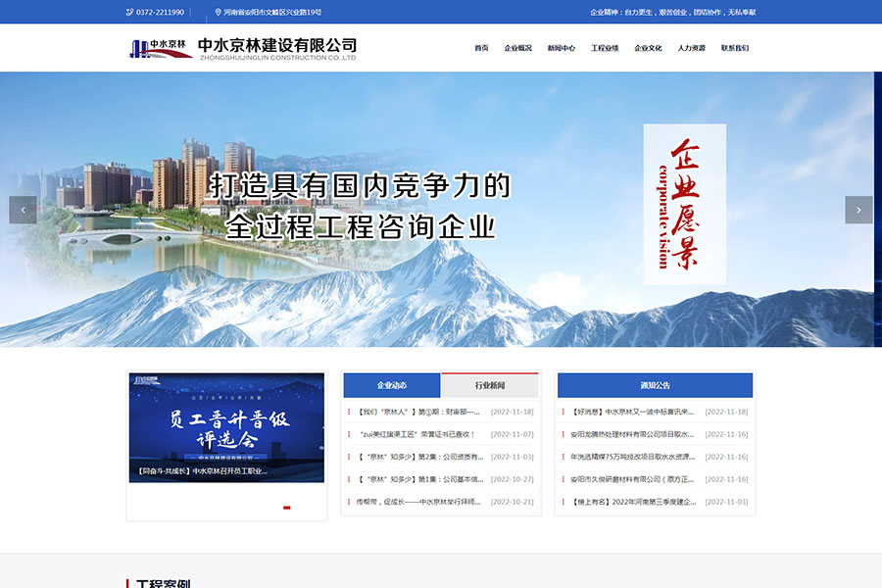Call the 0372-2211990 phone number link
882x588 pixels.
tap(159, 12)
